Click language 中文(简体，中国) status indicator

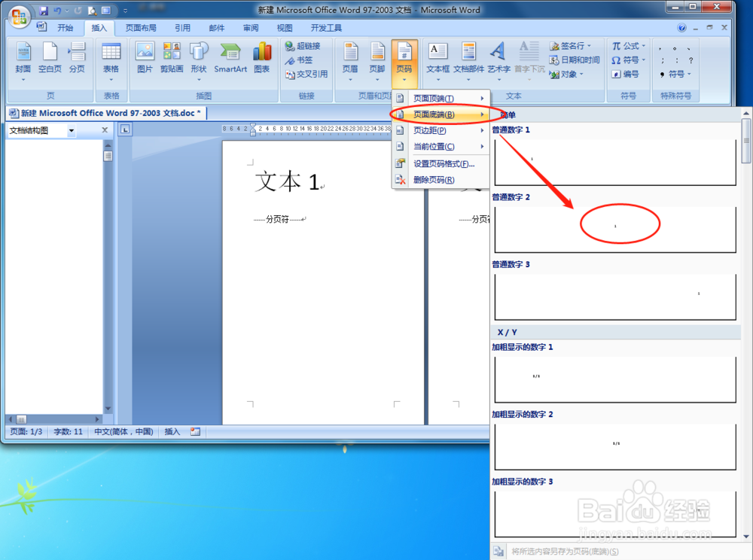click(x=123, y=431)
